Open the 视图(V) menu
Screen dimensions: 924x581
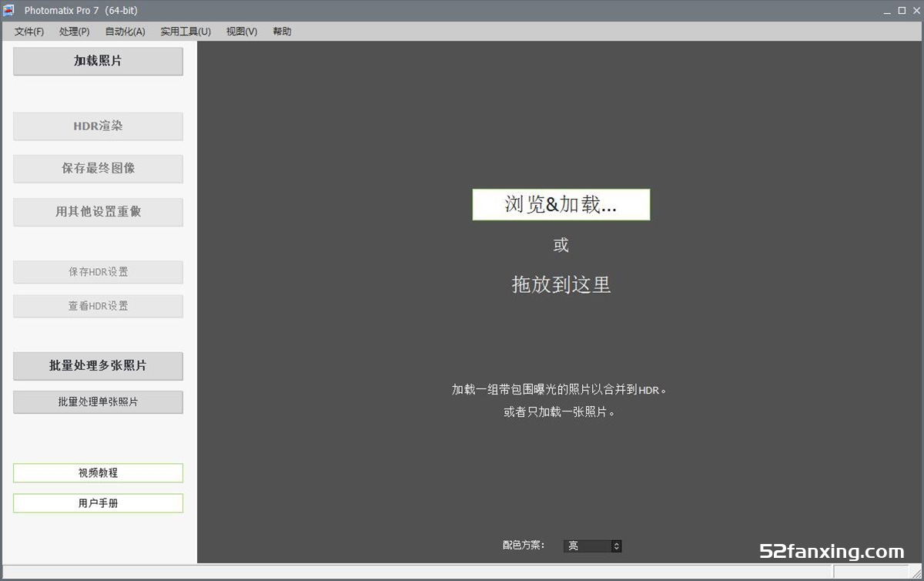242,32
